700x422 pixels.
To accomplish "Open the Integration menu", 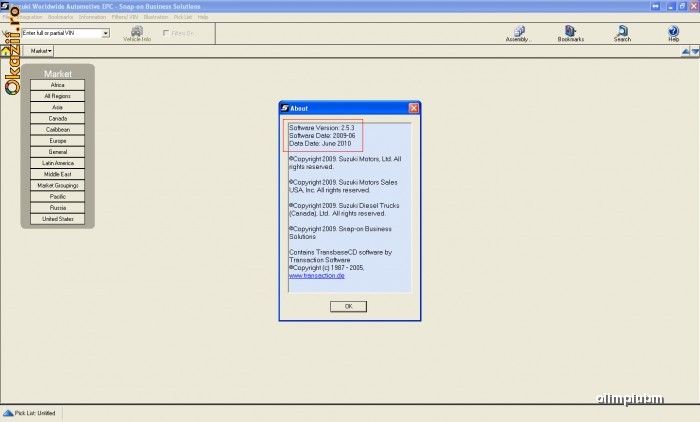I will 30,17.
